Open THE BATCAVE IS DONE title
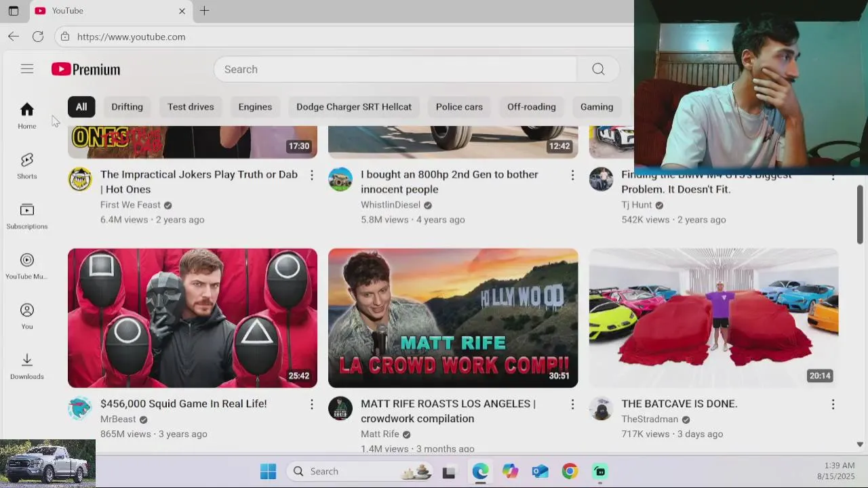Screen dimensions: 868x488 pyautogui.click(x=679, y=403)
